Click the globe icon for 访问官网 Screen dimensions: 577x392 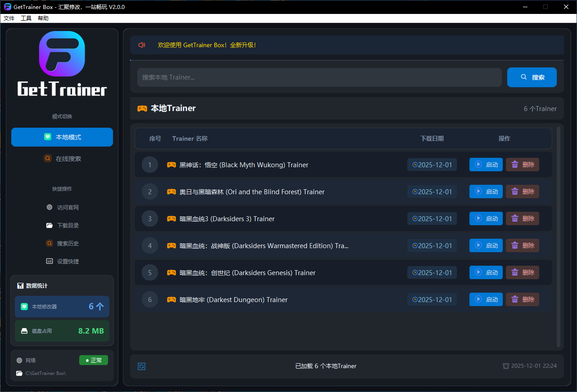(50, 208)
